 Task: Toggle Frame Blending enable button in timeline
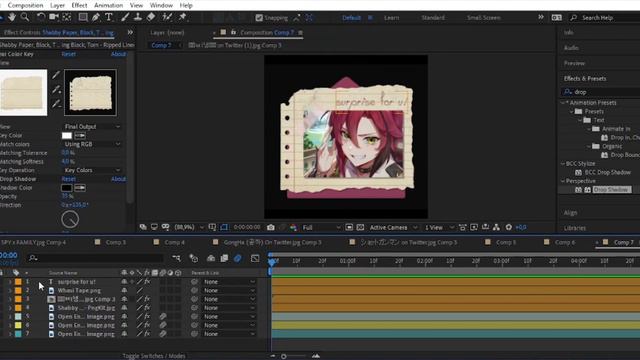tap(224, 258)
